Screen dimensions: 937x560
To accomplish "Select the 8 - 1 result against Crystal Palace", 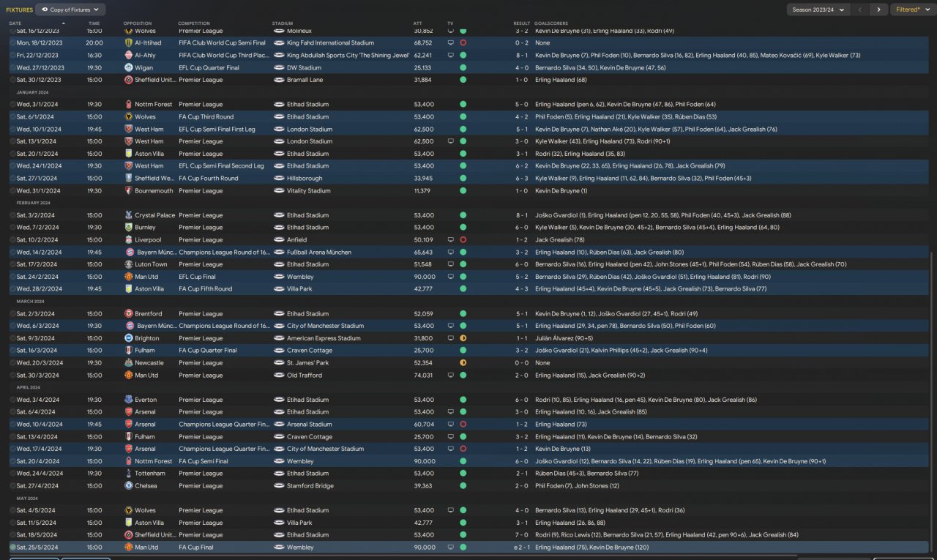I will coord(521,215).
